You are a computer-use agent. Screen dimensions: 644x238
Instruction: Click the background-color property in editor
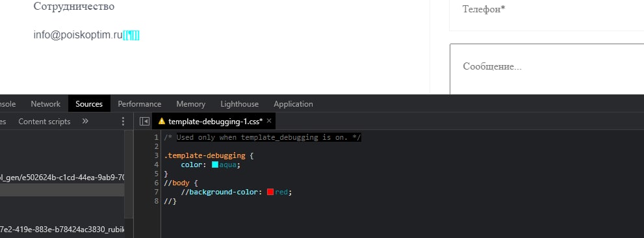click(224, 192)
